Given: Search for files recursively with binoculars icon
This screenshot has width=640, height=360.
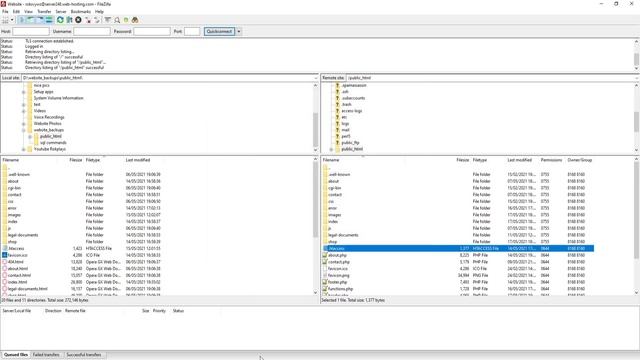Looking at the screenshot, I should pyautogui.click(x=135, y=20).
